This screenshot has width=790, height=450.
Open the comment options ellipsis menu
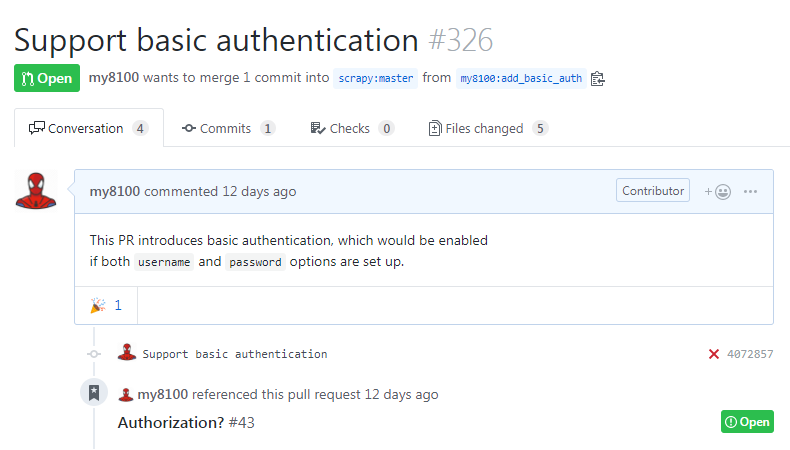751,191
